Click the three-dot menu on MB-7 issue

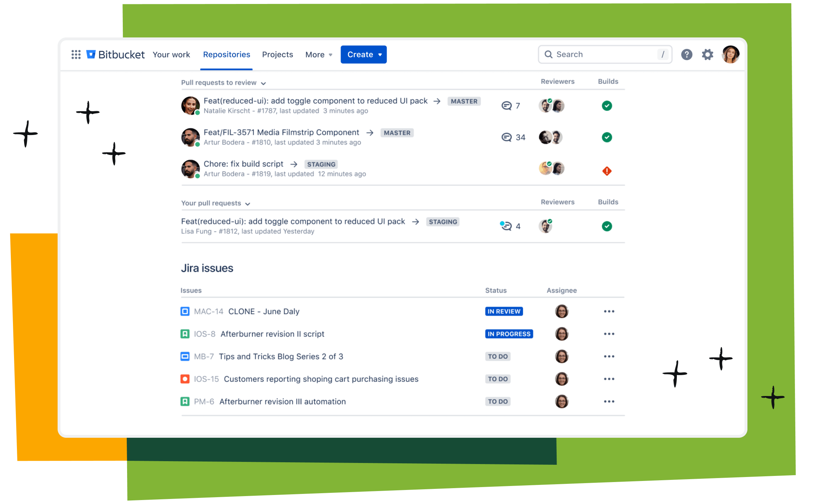pos(610,356)
